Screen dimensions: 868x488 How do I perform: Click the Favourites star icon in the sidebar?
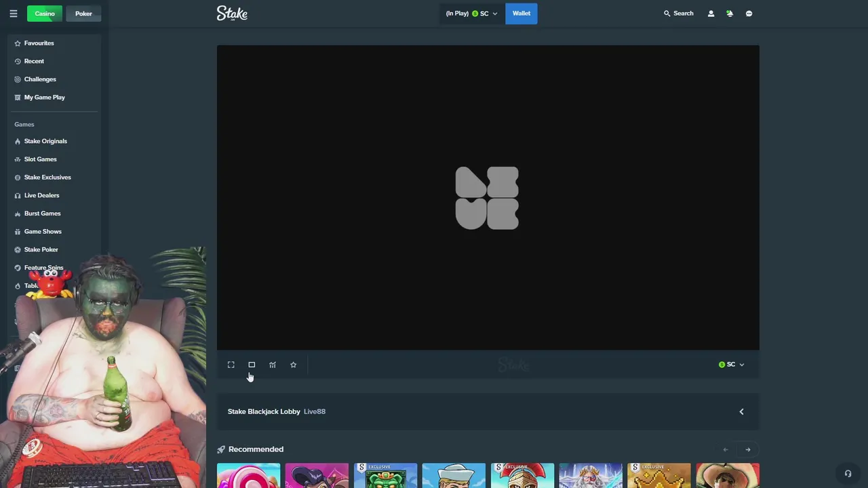18,43
